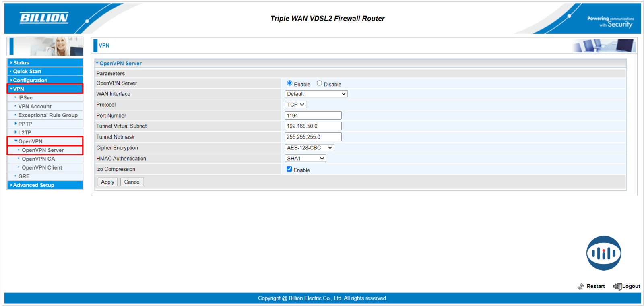Open the Protocol TCP dropdown
The image size is (644, 306).
click(295, 105)
